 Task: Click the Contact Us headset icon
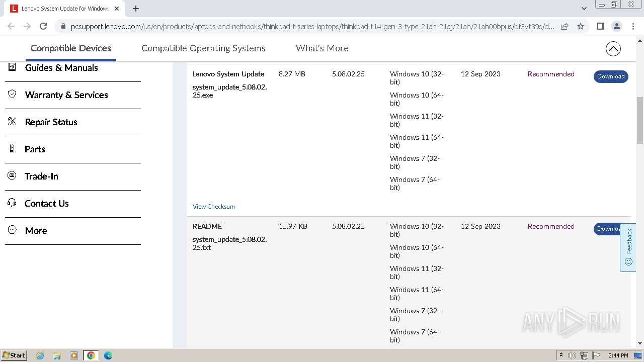[x=13, y=203]
